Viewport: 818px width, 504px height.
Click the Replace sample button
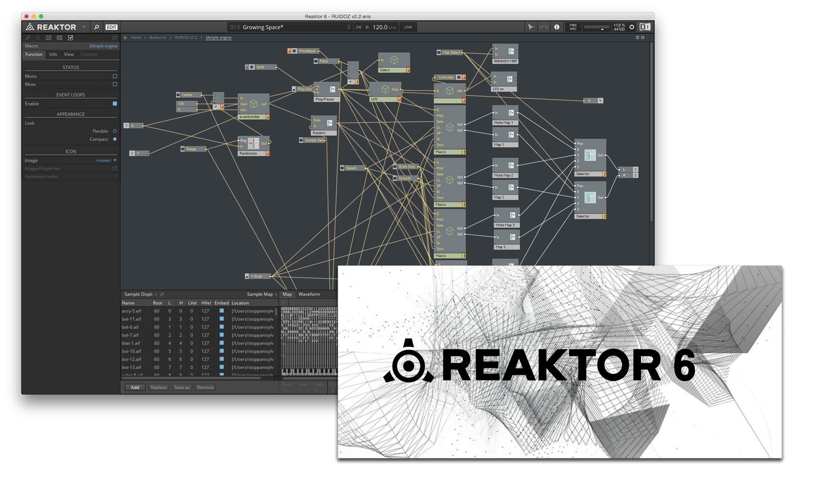click(158, 388)
